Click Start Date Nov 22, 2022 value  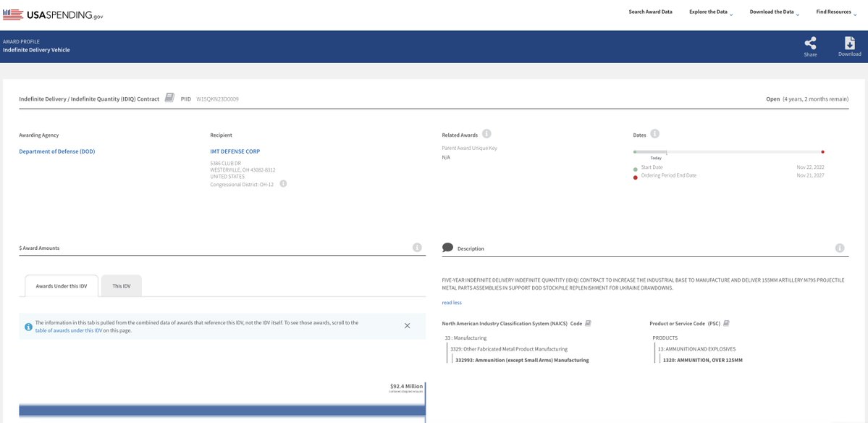click(x=810, y=167)
